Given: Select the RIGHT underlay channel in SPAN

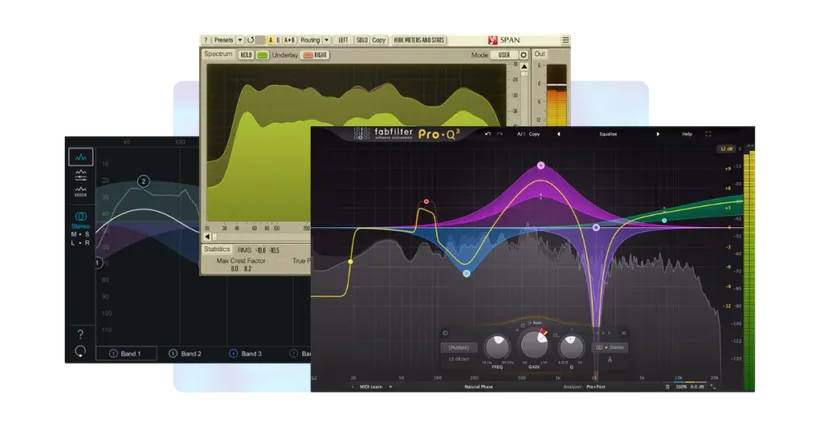Looking at the screenshot, I should (x=315, y=55).
